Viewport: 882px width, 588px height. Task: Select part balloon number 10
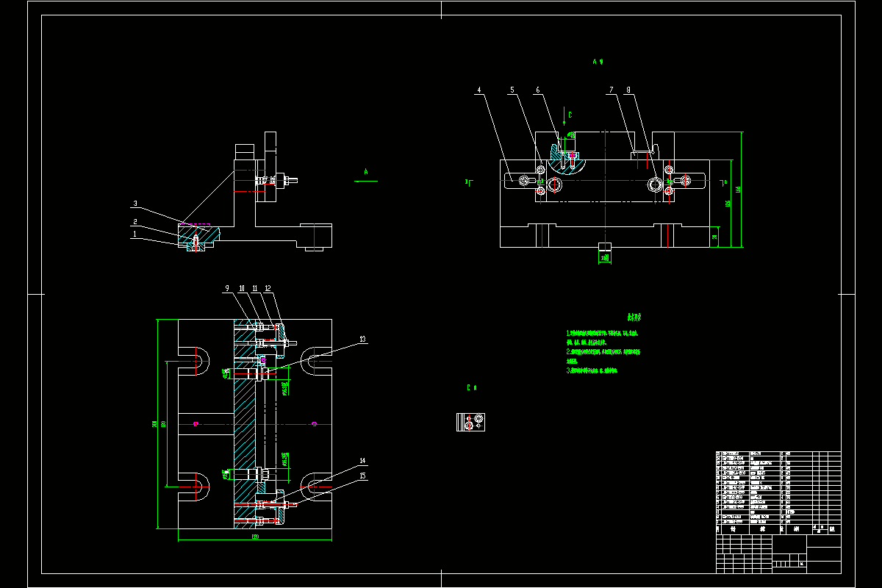241,288
